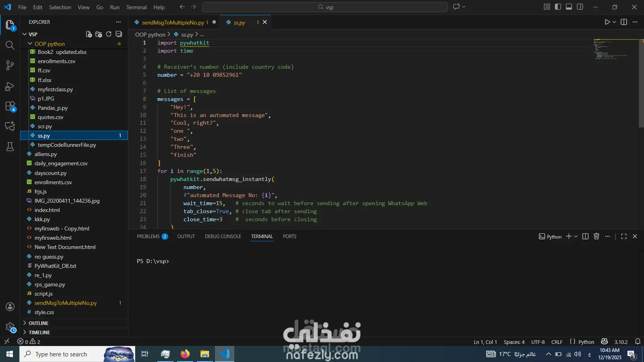Switch to the PROBLEMS panel tab
This screenshot has height=362, width=644.
pyautogui.click(x=152, y=237)
